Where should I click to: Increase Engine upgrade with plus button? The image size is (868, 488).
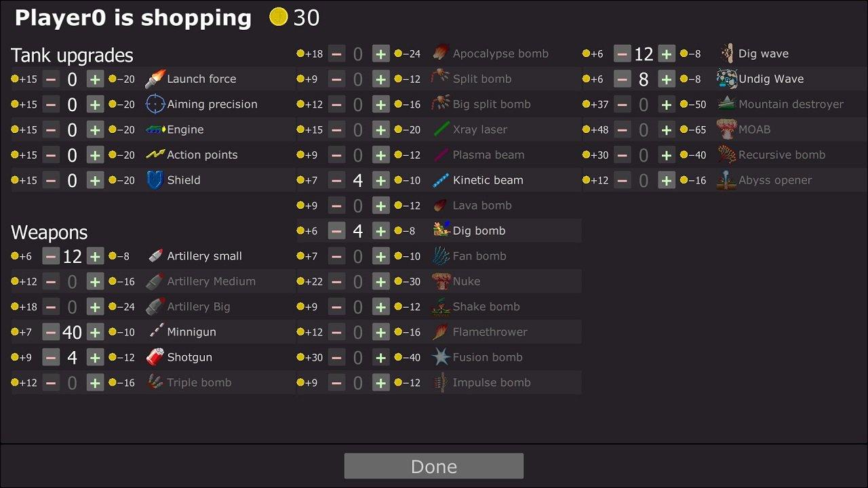pyautogui.click(x=95, y=129)
